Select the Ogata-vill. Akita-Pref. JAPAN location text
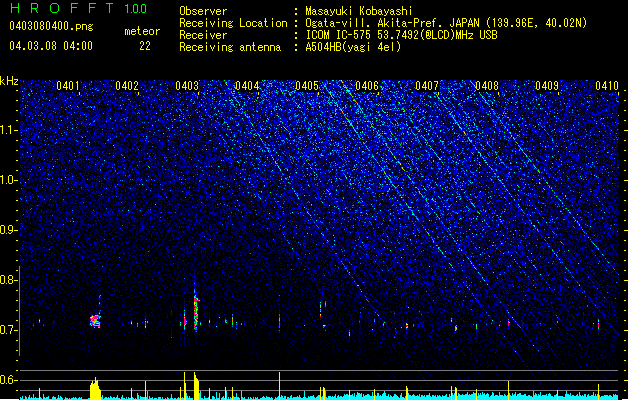The width and height of the screenshot is (629, 400). click(446, 23)
